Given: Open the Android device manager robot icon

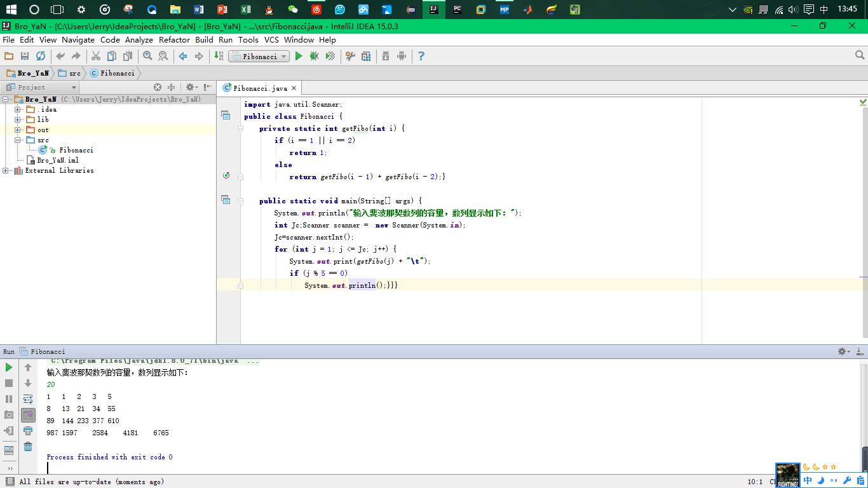Looking at the screenshot, I should [402, 56].
